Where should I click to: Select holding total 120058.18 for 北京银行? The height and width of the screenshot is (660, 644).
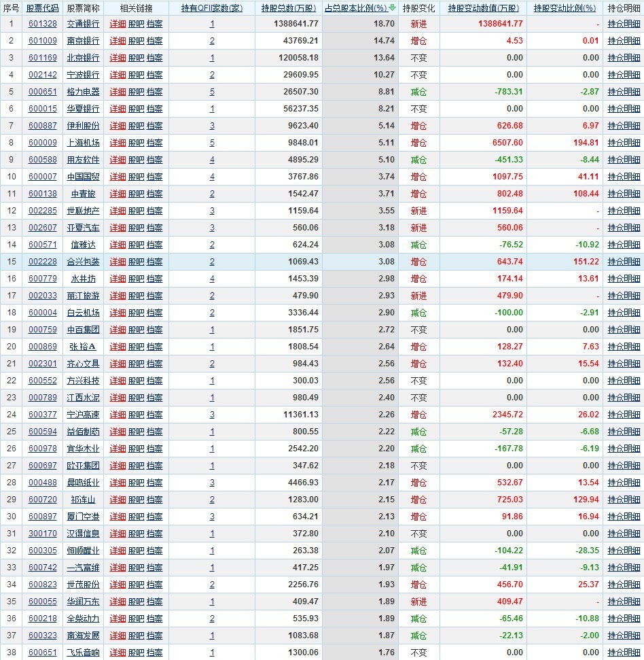coord(298,58)
